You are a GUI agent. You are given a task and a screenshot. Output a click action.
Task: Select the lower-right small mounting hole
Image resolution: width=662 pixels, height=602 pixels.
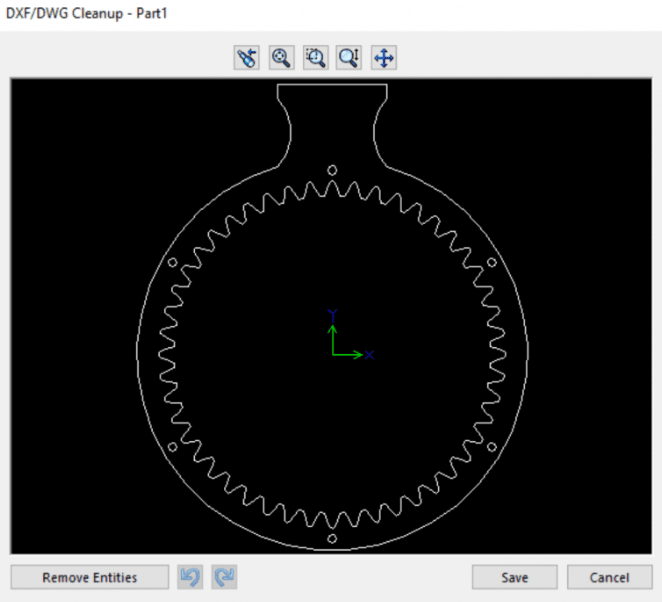(491, 447)
